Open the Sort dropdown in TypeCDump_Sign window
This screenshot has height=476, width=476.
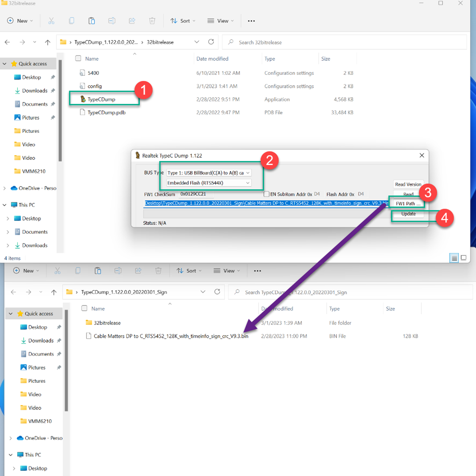point(189,271)
